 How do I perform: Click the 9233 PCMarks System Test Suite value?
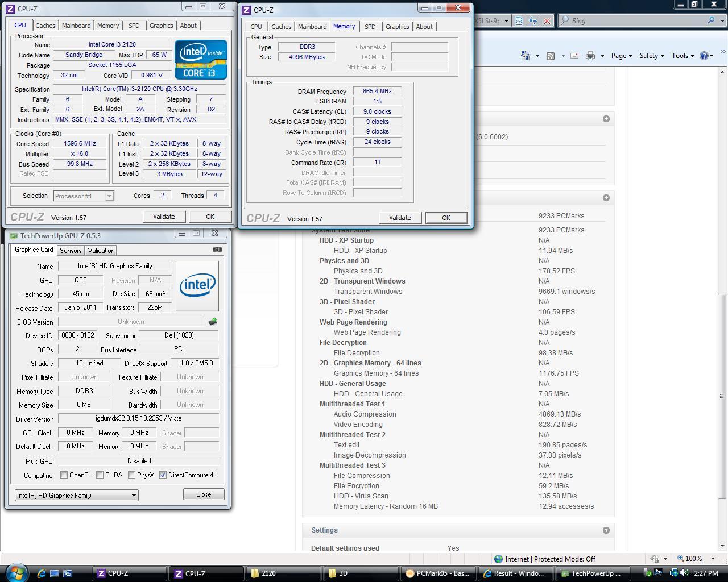(x=561, y=230)
